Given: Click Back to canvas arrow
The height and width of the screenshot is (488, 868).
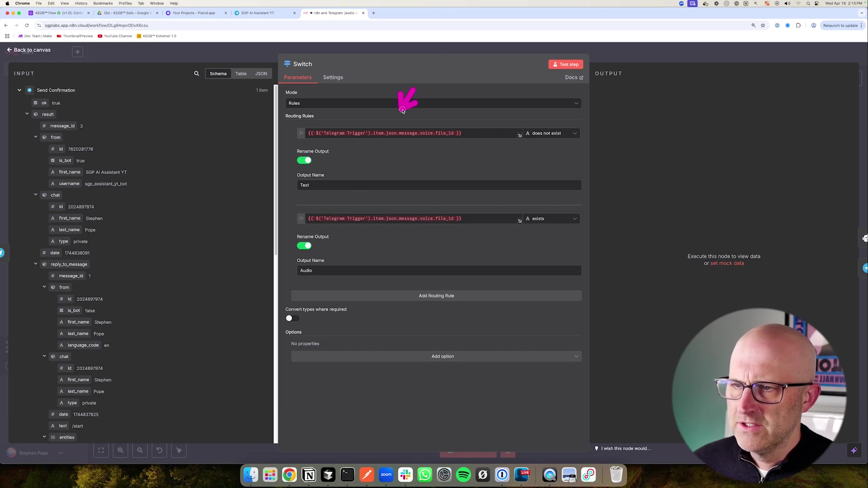Looking at the screenshot, I should point(9,50).
